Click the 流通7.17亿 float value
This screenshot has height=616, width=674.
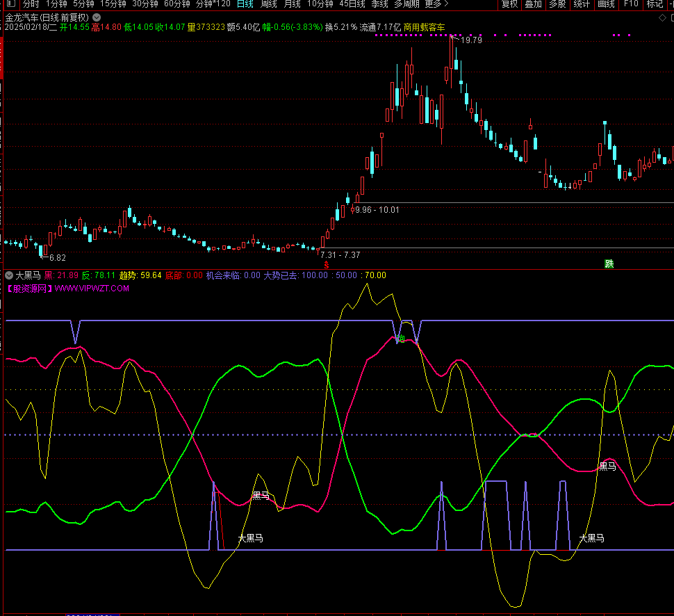click(380, 27)
